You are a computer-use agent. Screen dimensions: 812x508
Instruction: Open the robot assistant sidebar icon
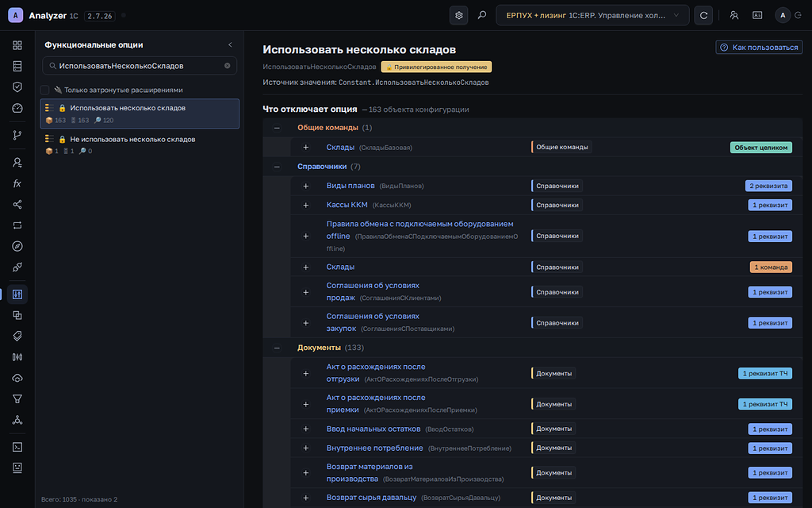(x=17, y=468)
